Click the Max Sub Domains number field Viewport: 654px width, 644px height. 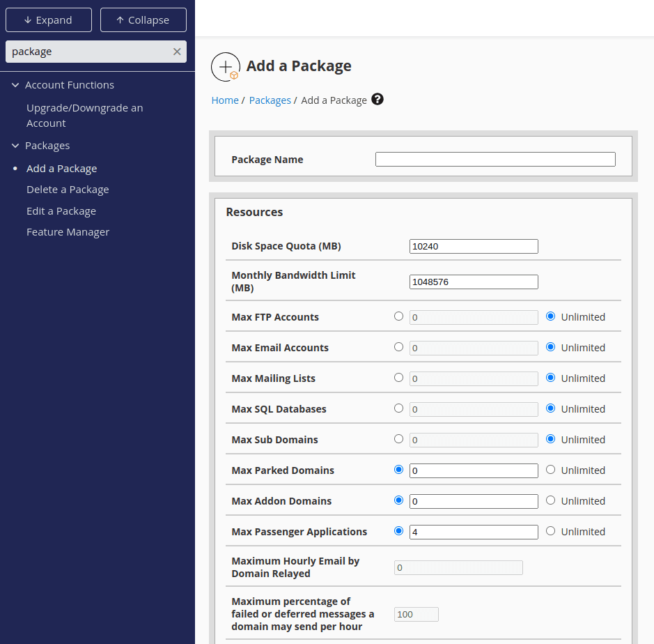pyautogui.click(x=474, y=440)
